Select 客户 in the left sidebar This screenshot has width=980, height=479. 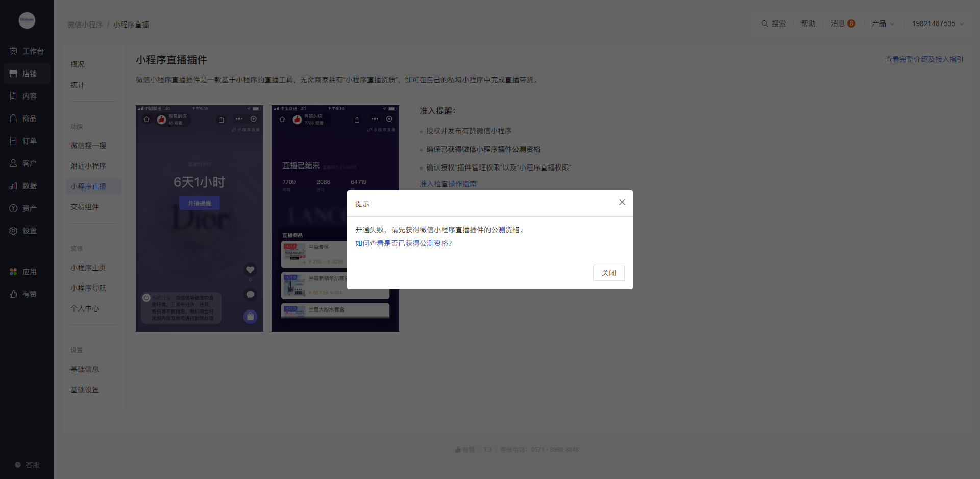(x=27, y=163)
